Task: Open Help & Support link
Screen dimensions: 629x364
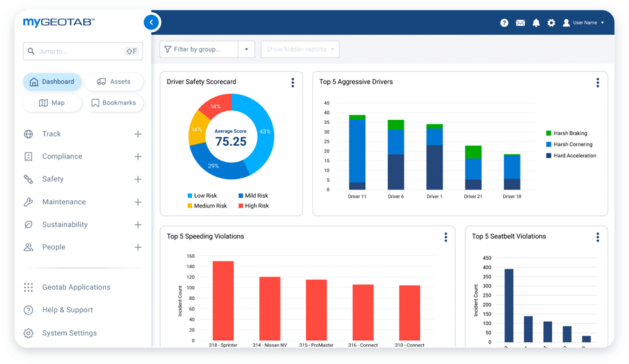Action: click(67, 310)
